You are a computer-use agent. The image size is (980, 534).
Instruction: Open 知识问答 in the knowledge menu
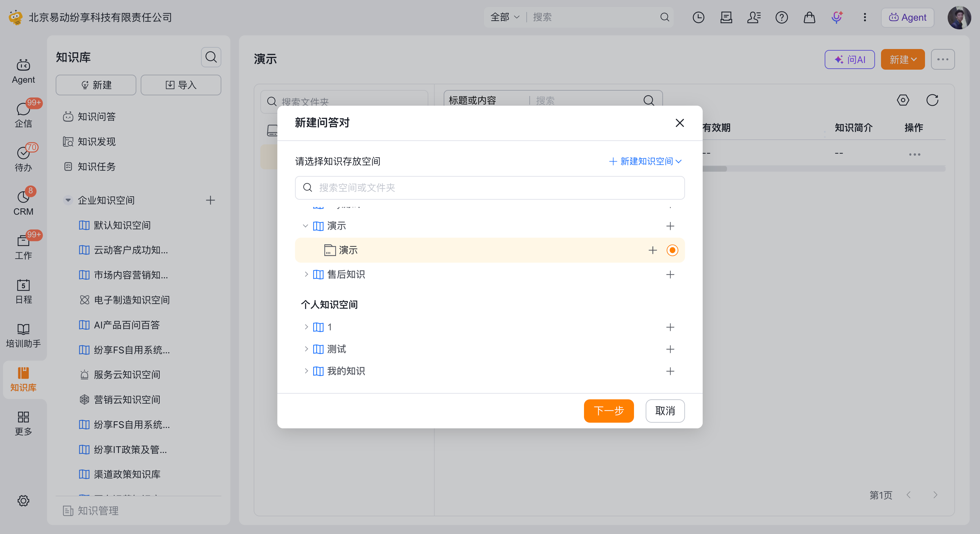click(x=96, y=116)
